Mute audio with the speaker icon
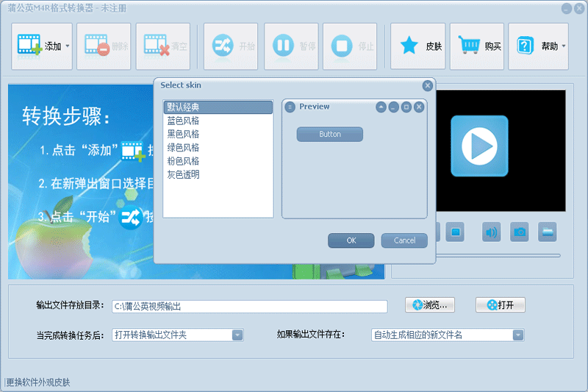Viewport: 588px width, 392px height. [x=491, y=232]
